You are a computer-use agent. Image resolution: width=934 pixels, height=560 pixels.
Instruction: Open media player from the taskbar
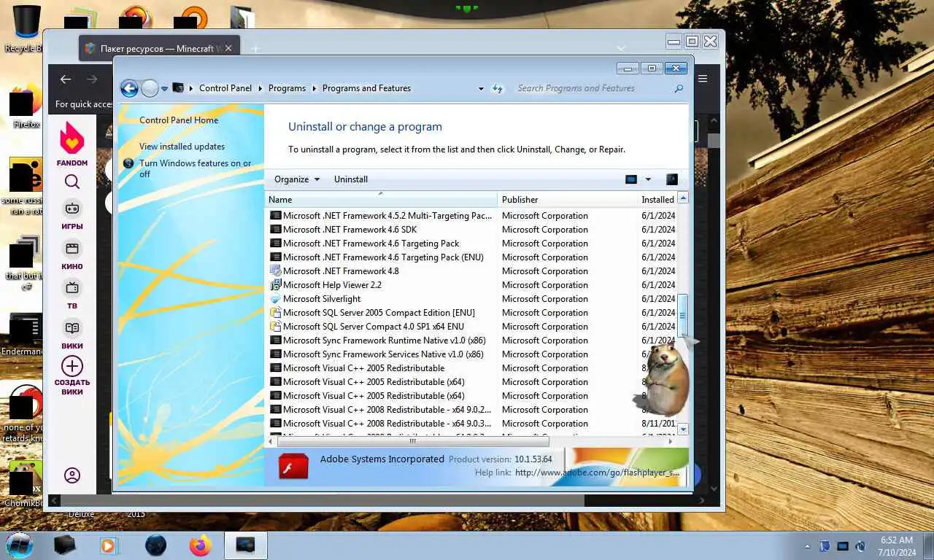[108, 545]
